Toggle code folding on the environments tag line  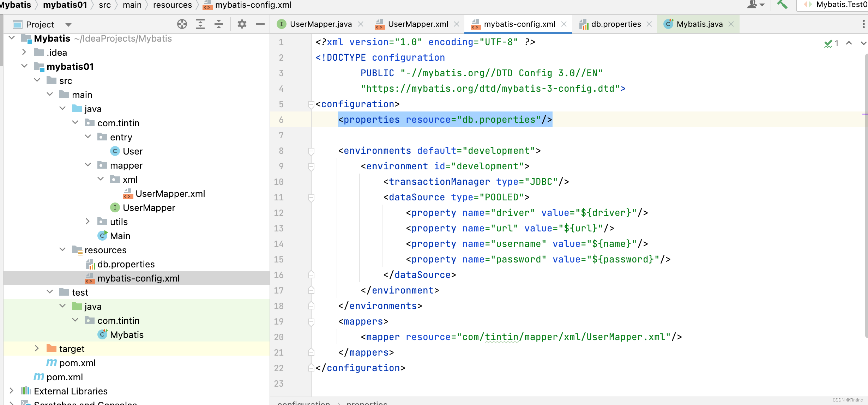(x=311, y=151)
